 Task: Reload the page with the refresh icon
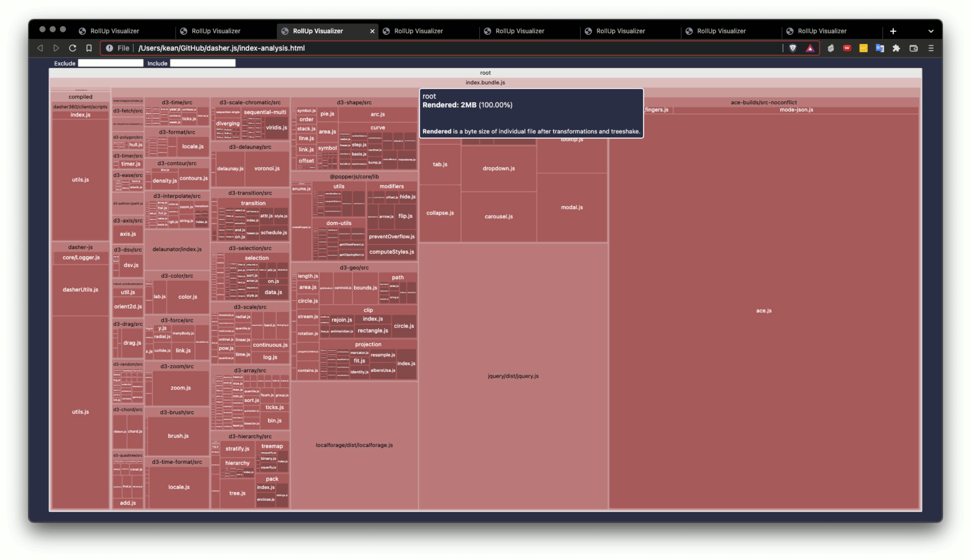coord(72,48)
